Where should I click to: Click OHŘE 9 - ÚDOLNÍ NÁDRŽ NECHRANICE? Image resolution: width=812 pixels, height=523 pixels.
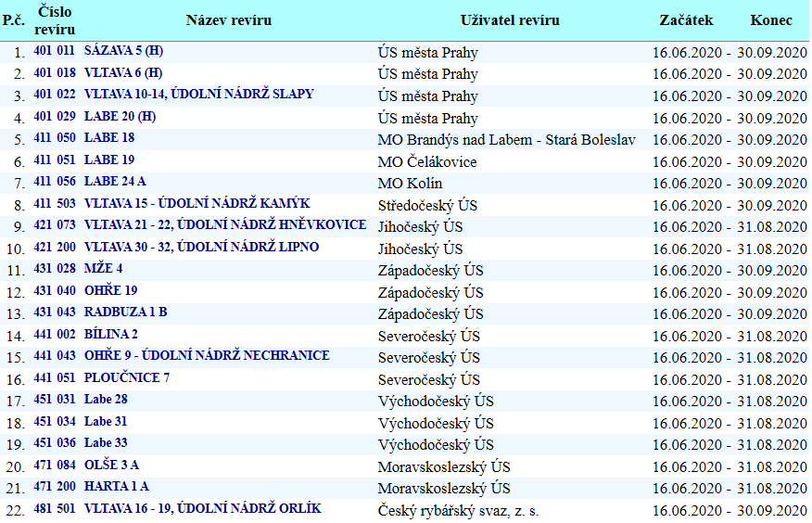click(x=207, y=355)
